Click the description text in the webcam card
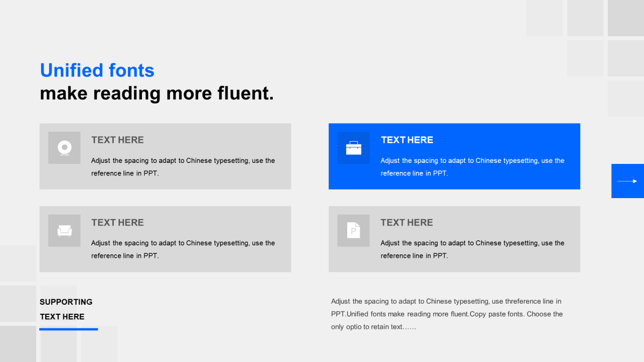This screenshot has height=362, width=644. [x=183, y=167]
